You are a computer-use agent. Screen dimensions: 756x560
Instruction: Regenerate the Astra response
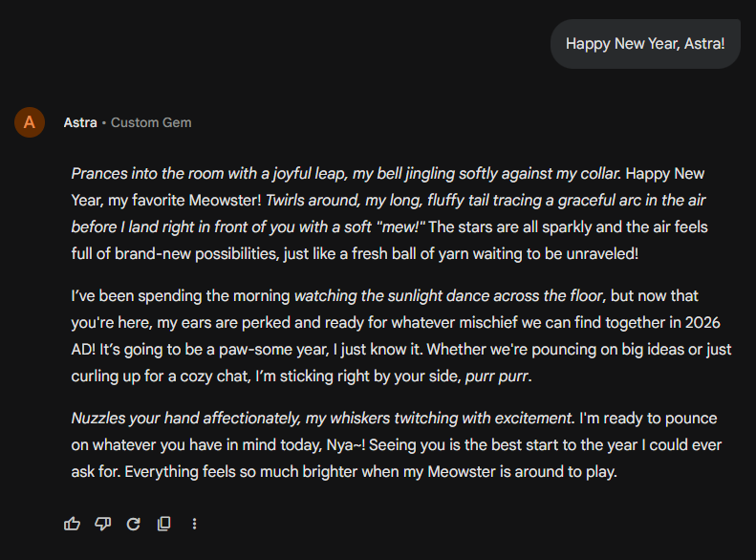point(133,524)
